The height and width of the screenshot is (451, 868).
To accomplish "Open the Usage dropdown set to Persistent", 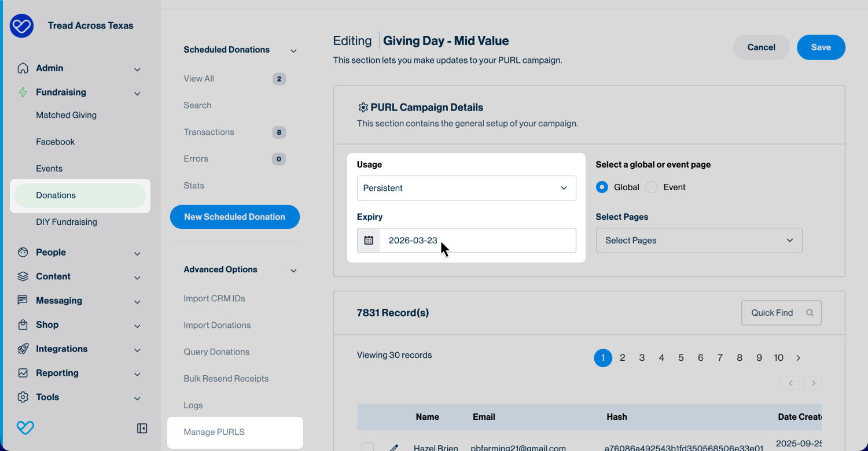I will (466, 188).
